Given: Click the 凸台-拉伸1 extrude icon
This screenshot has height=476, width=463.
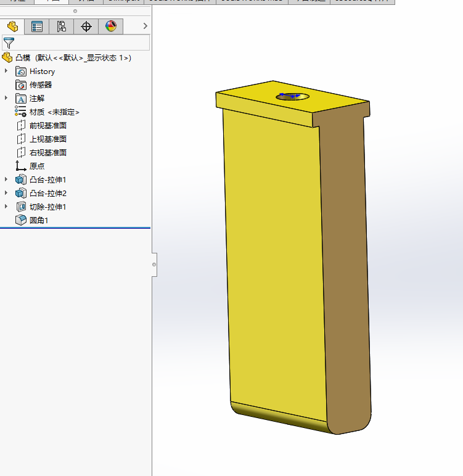Looking at the screenshot, I should click(20, 179).
